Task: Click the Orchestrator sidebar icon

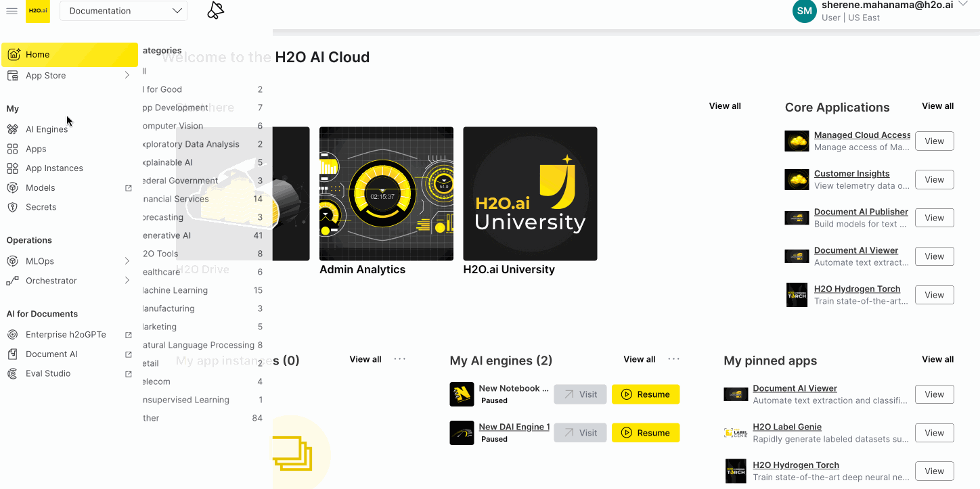Action: 13,281
